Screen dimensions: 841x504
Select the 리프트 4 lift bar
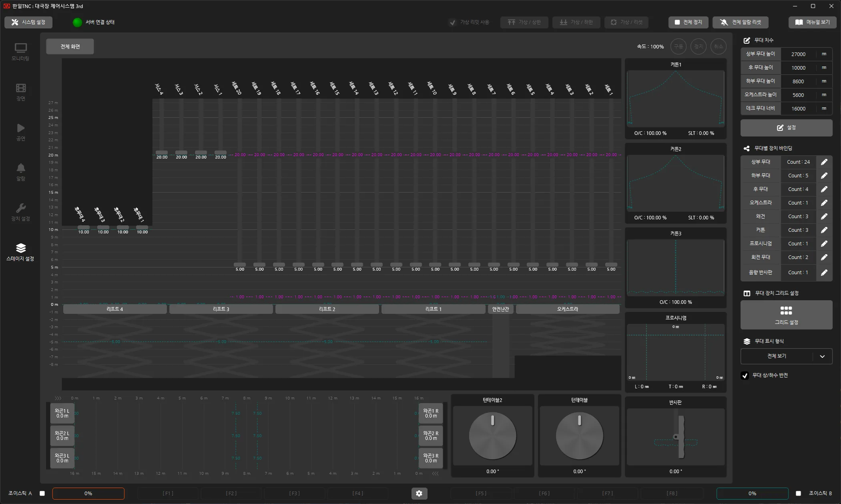(115, 309)
